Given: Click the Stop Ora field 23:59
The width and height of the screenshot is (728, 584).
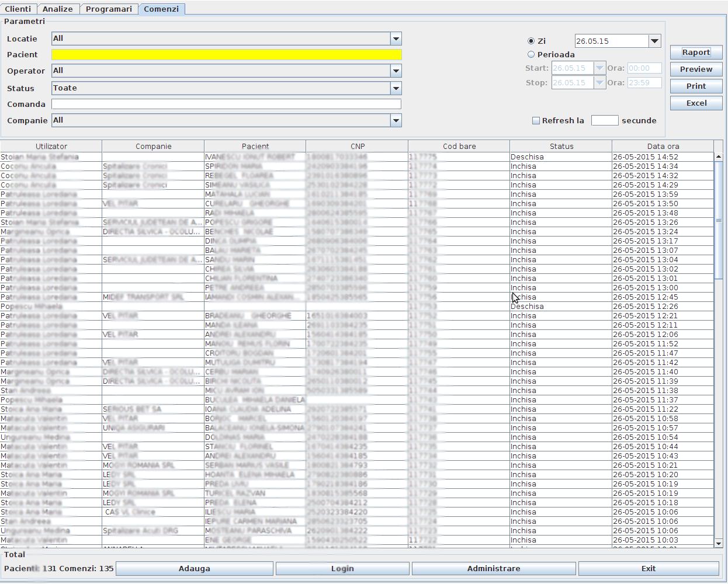Looking at the screenshot, I should (644, 82).
